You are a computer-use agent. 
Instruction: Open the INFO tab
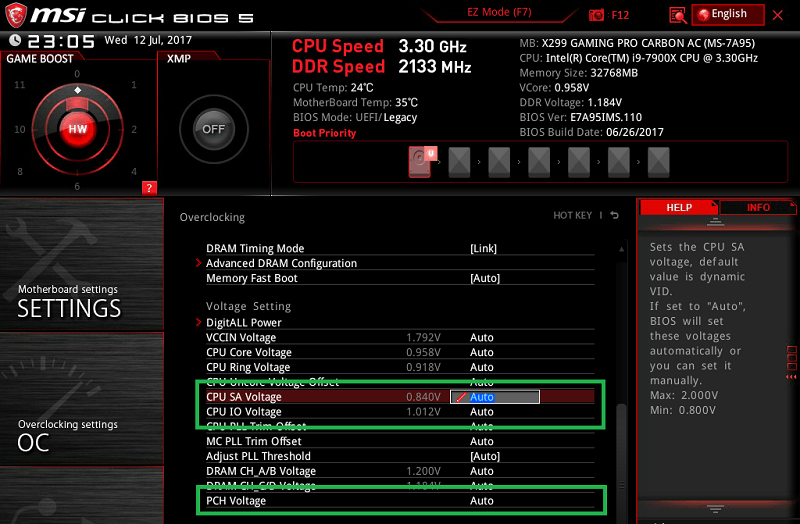(x=758, y=207)
